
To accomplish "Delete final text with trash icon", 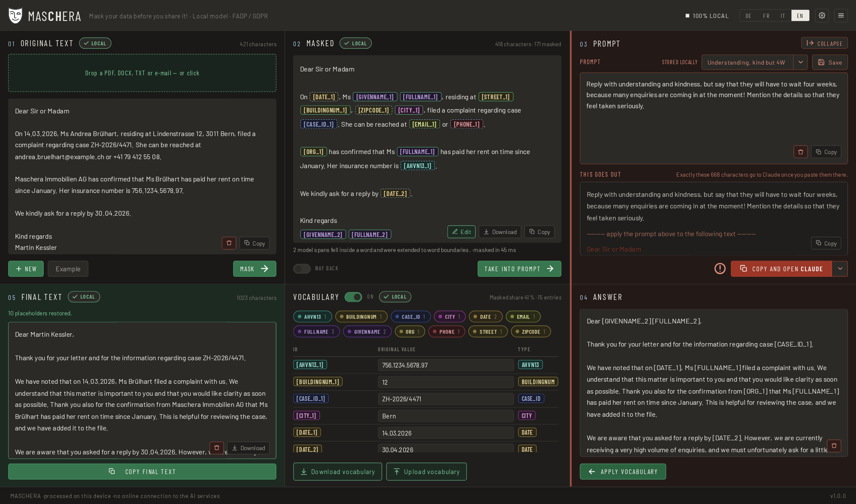I will pos(217,448).
